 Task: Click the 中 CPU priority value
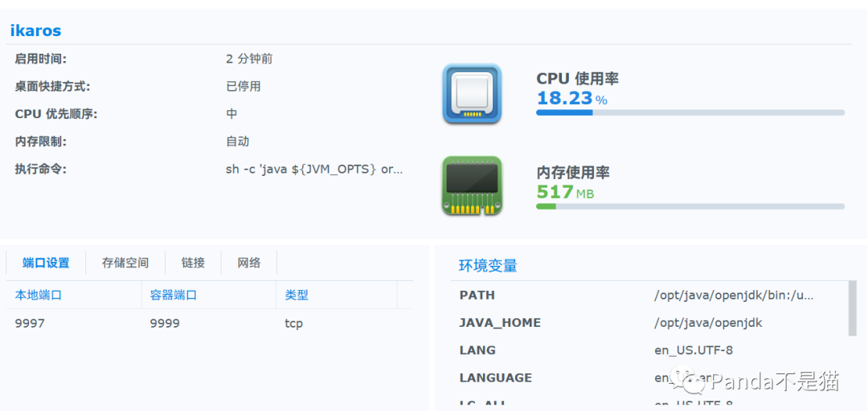pyautogui.click(x=231, y=114)
